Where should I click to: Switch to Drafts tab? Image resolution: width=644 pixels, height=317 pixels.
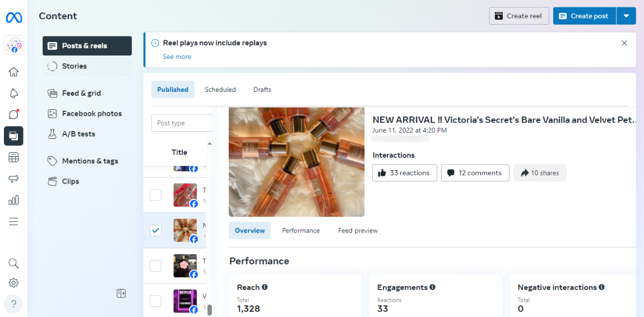(x=262, y=90)
